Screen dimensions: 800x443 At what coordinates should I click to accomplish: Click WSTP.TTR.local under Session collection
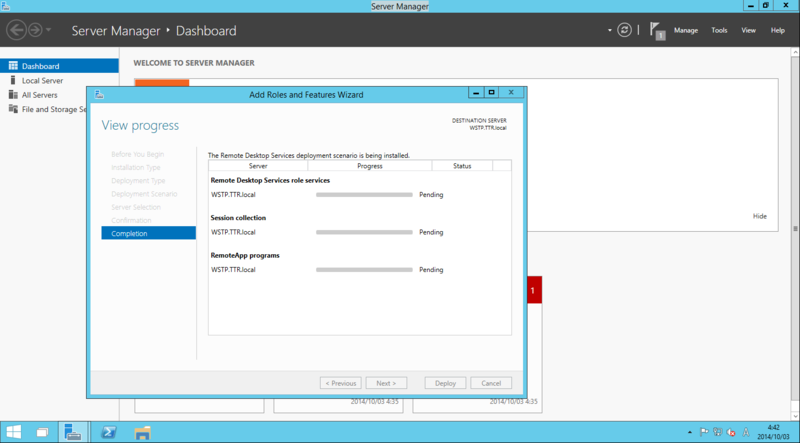click(233, 232)
